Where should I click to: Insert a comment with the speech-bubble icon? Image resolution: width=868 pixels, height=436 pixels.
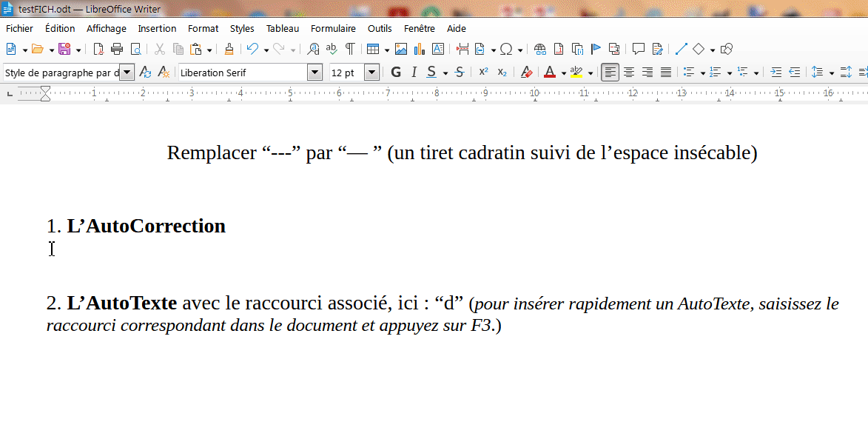click(638, 50)
